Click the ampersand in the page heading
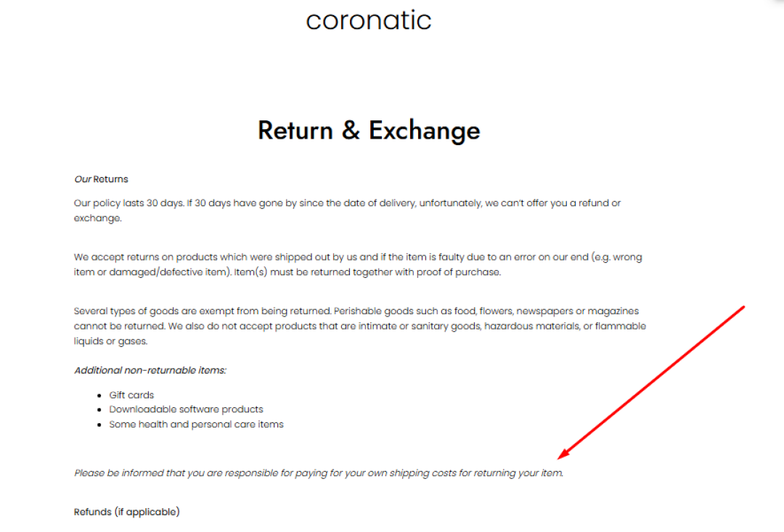The width and height of the screenshot is (784, 532). coord(351,131)
